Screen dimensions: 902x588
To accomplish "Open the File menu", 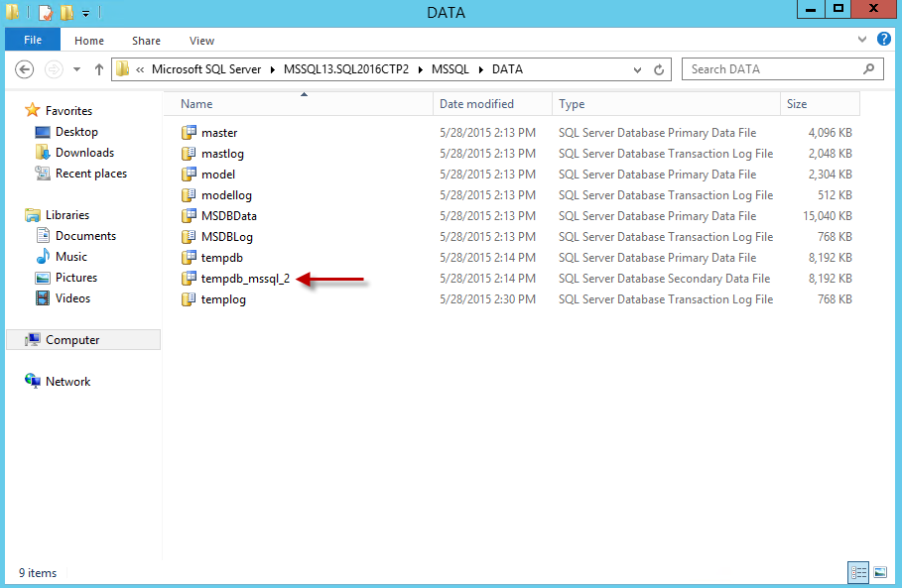I will pos(32,41).
